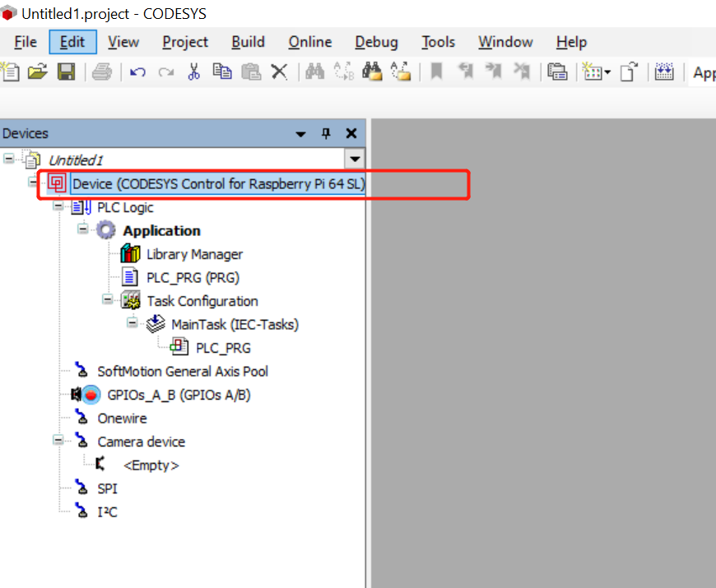This screenshot has height=588, width=716.
Task: Click the red Device icon in tree
Action: coord(57,183)
